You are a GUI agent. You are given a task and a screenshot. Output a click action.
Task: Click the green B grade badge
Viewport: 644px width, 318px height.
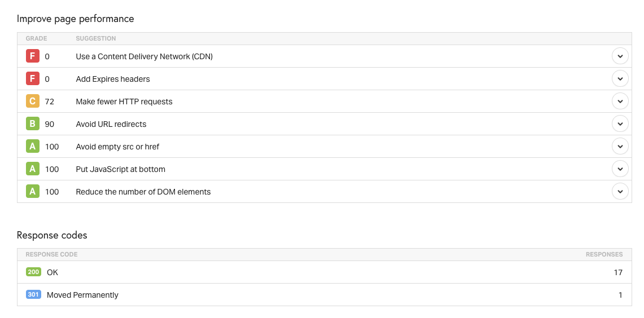coord(32,124)
